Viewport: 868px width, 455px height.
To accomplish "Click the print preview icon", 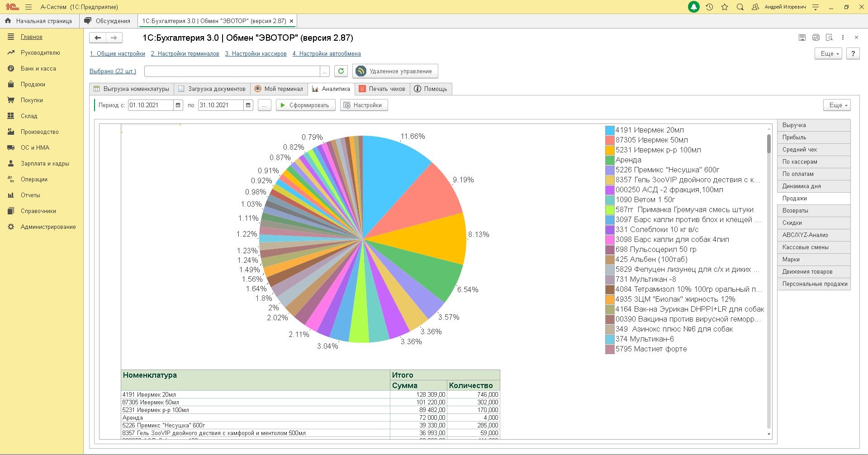I will (x=829, y=38).
